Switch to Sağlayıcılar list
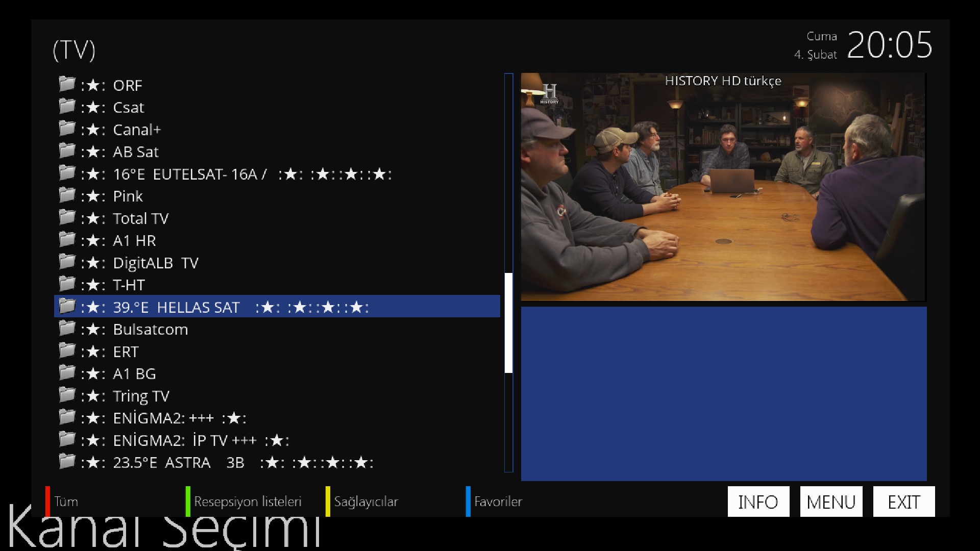 [366, 502]
